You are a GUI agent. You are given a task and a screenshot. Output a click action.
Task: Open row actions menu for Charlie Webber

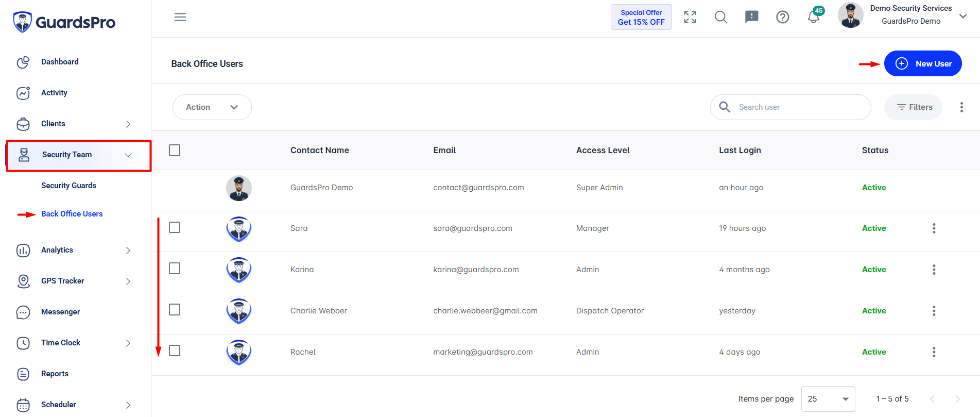934,311
